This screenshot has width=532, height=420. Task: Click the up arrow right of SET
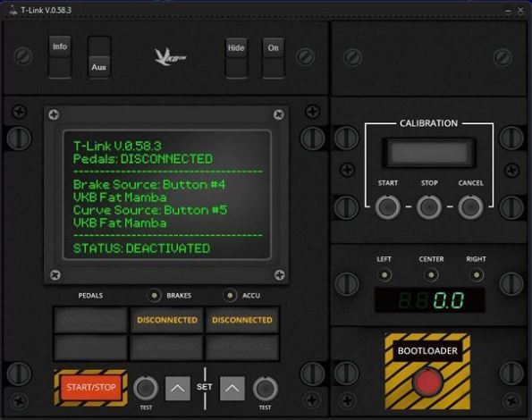(232, 389)
